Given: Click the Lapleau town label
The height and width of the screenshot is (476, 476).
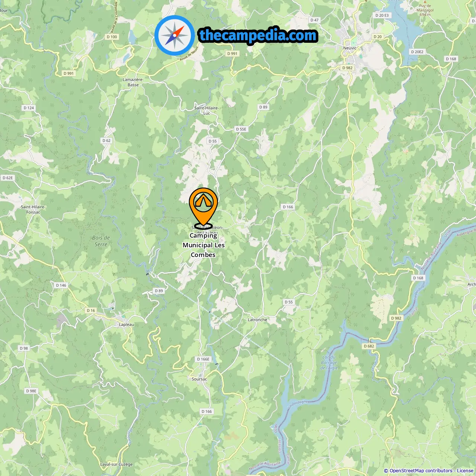Looking at the screenshot, I should point(126,325).
